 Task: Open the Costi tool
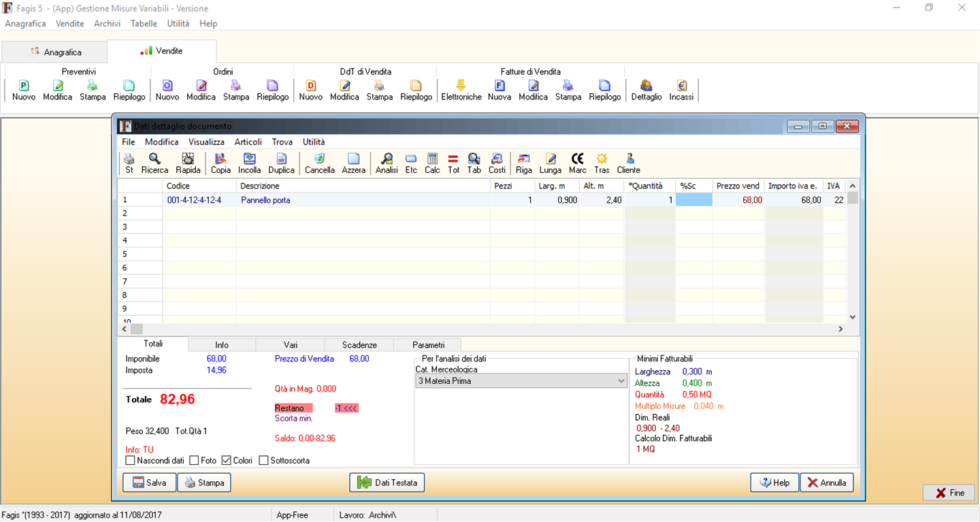click(497, 163)
